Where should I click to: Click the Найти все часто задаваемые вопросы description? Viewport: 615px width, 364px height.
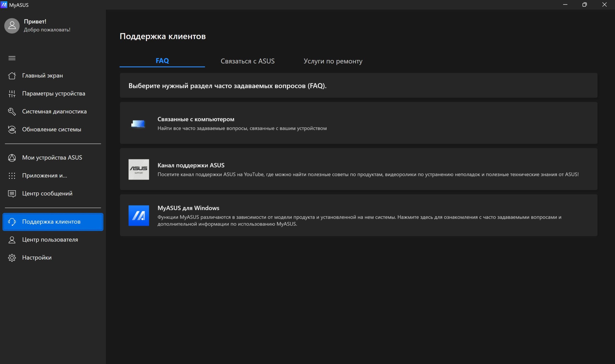coord(242,128)
